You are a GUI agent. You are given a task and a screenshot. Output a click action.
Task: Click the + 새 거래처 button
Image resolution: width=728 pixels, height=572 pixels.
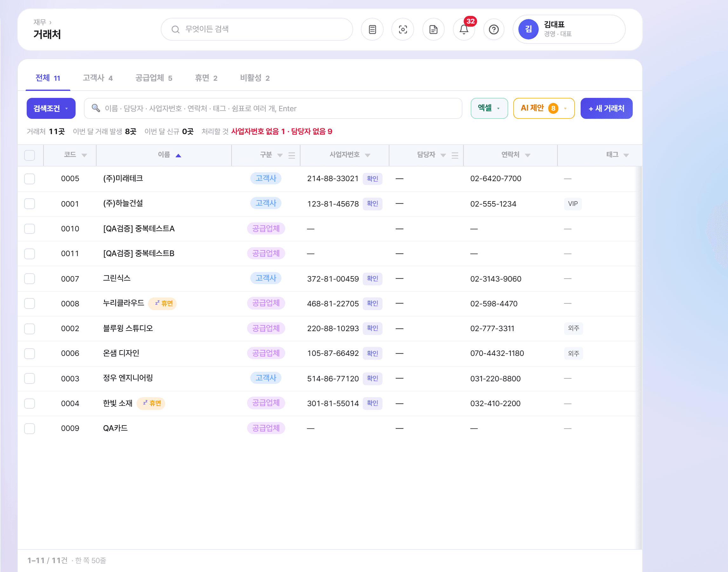[606, 108]
